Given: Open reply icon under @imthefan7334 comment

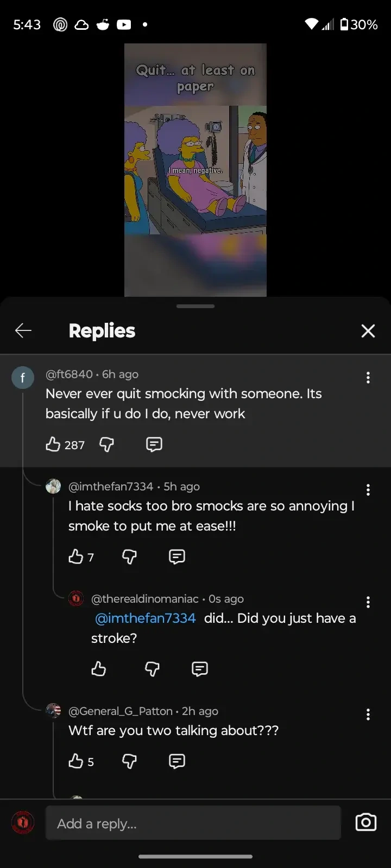Looking at the screenshot, I should 177,557.
